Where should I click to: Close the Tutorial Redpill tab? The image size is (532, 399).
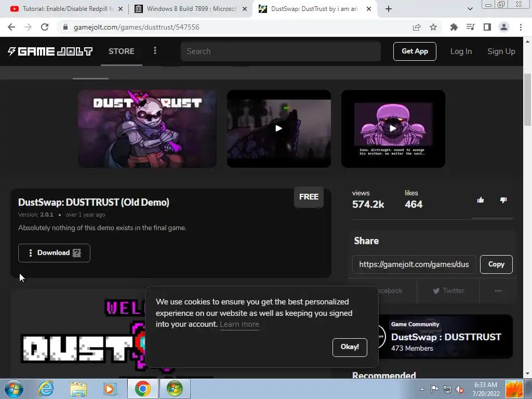coord(121,9)
